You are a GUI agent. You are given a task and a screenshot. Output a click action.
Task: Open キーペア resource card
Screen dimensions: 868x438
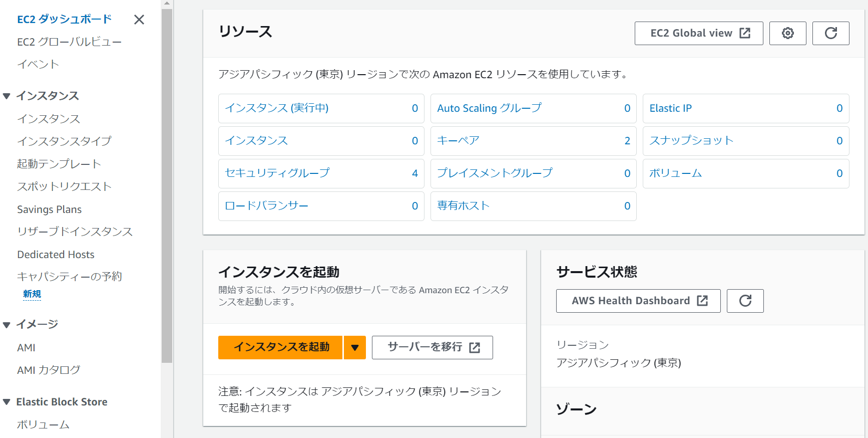click(x=534, y=141)
